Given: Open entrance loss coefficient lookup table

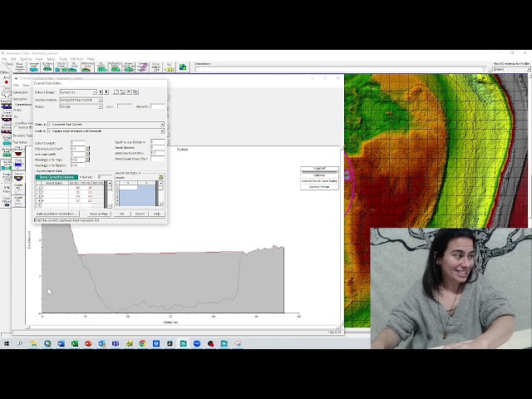Looking at the screenshot, I should click(x=87, y=148).
